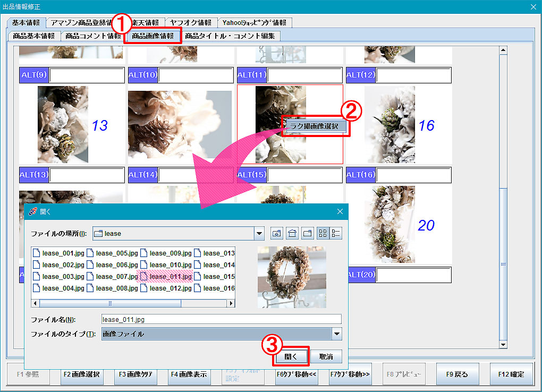542x392 pixels.
Task: Select file lease_005.jpg
Action: (x=112, y=253)
